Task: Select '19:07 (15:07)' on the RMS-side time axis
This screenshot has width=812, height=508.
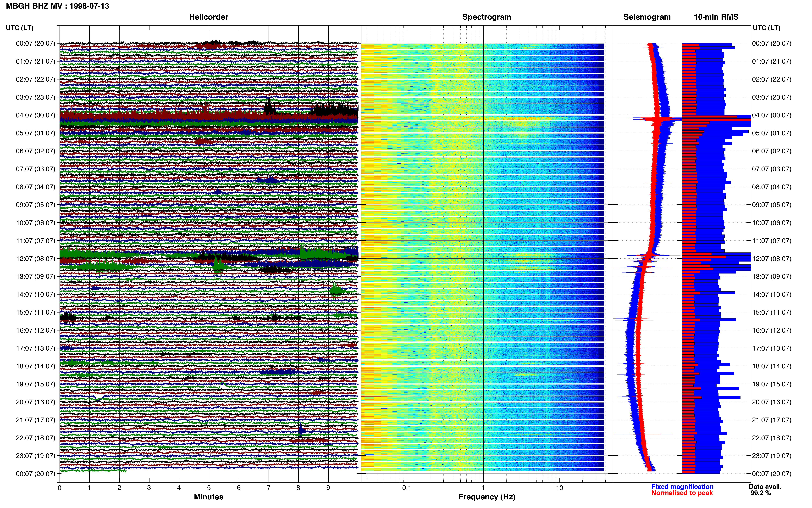Action: point(772,384)
